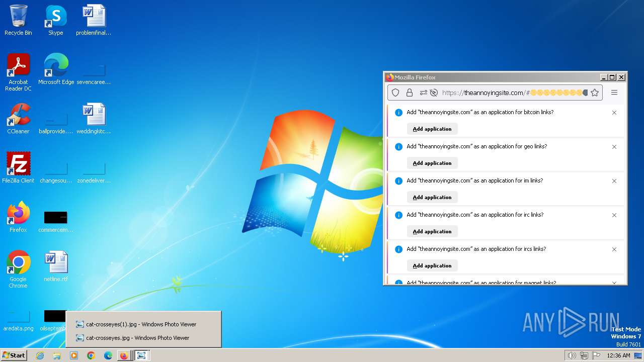Click the tracking protection shield icon in Firefox
The image size is (644, 362).
(x=395, y=93)
